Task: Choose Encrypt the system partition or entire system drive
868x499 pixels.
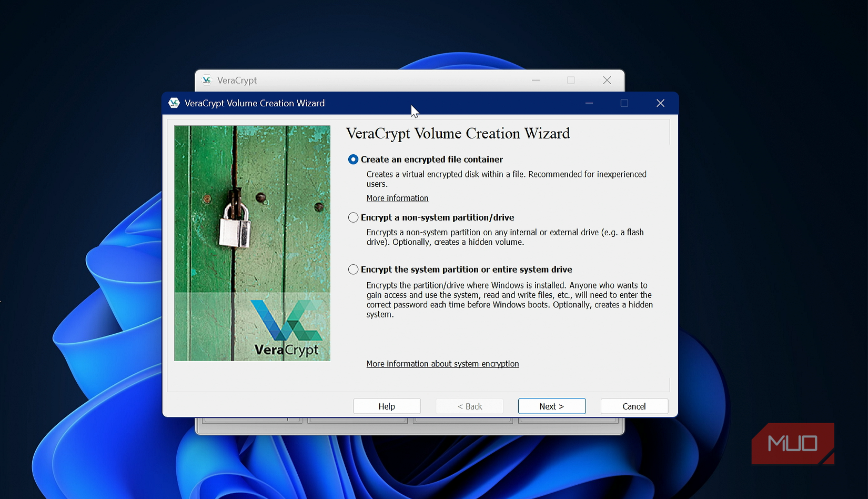Action: (x=353, y=269)
